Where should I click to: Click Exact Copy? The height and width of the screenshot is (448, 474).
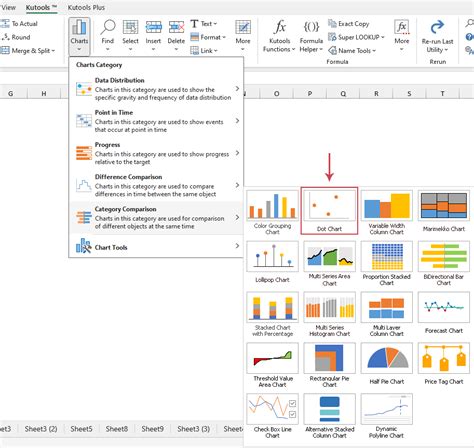(349, 24)
